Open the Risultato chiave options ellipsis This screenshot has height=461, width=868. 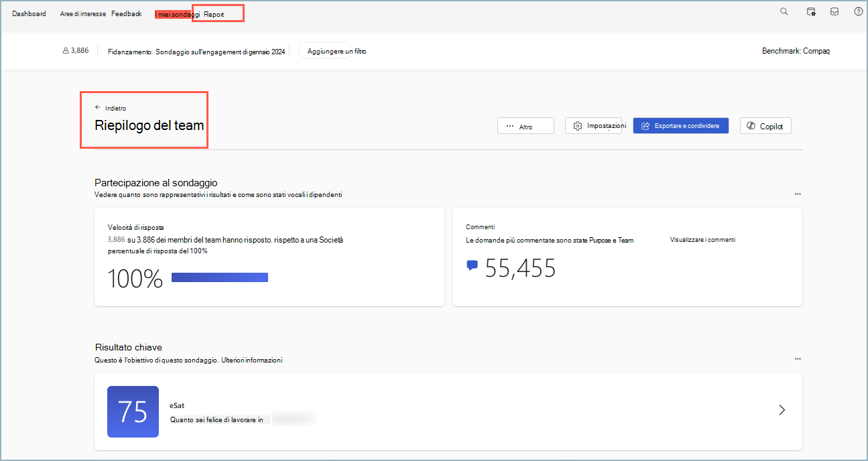[798, 358]
